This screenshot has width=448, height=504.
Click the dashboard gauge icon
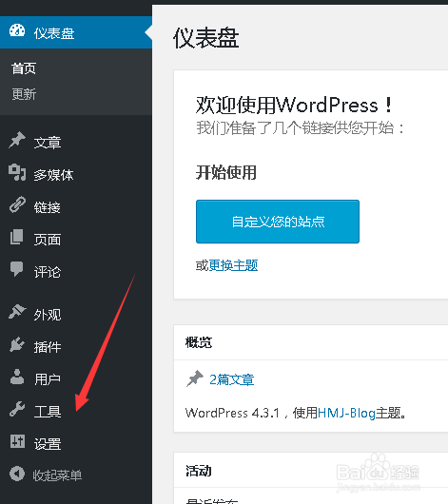click(17, 30)
